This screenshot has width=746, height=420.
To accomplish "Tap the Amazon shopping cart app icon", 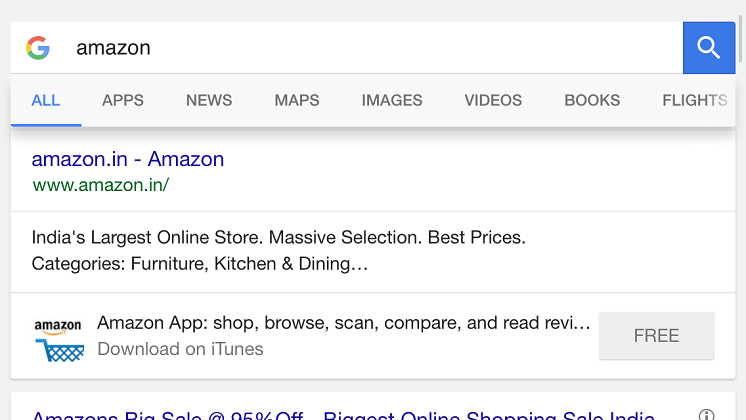I will click(x=58, y=337).
